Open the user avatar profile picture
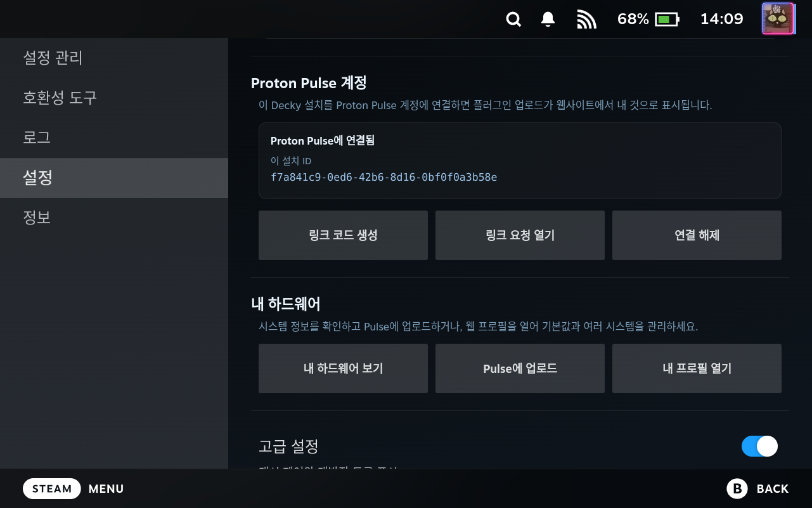Screen dimensions: 812x508 778,19
